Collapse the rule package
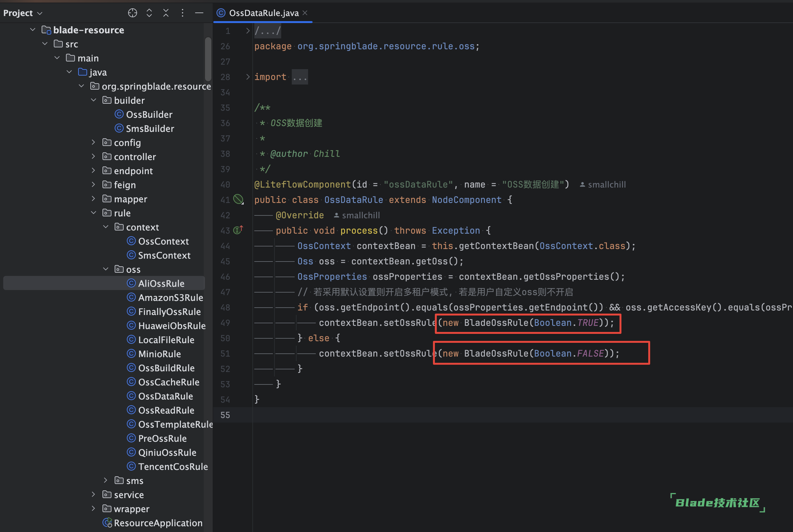The width and height of the screenshot is (793, 532). 94,213
